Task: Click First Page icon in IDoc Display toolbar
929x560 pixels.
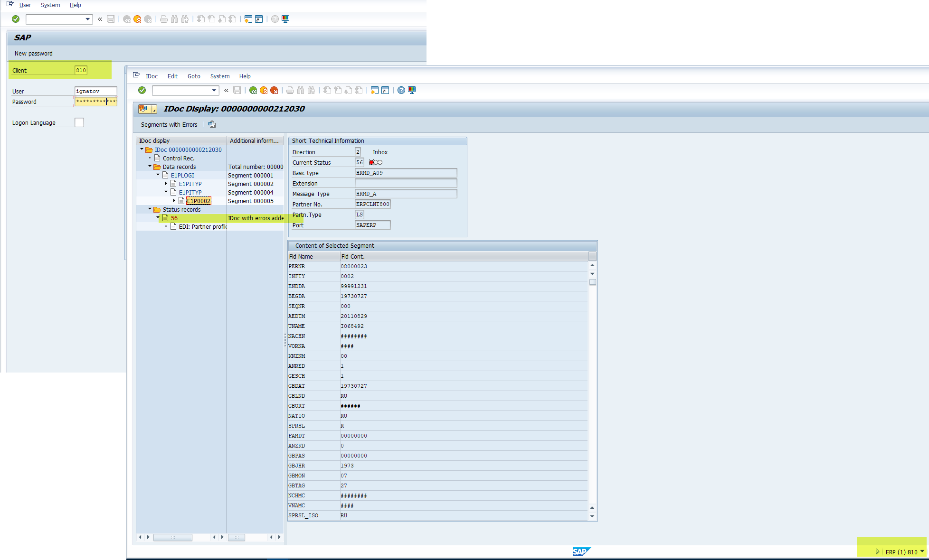Action: click(327, 90)
